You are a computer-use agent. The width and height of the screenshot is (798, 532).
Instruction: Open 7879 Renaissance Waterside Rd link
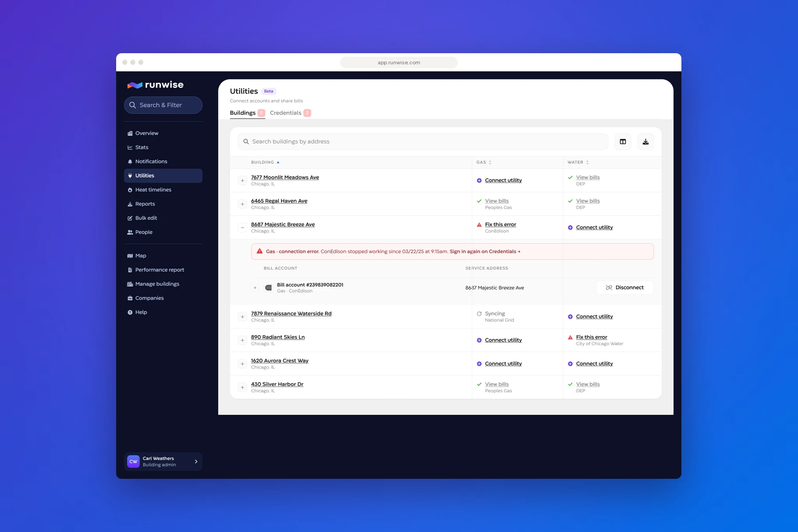[291, 313]
